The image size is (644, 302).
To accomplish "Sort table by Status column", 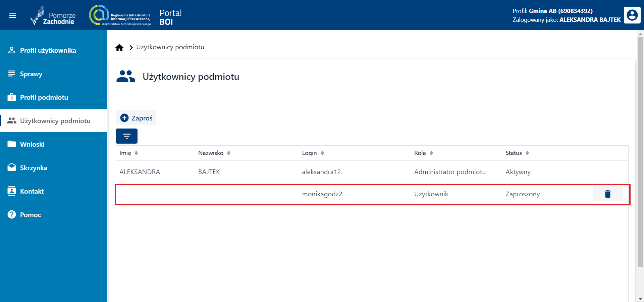I will click(527, 153).
